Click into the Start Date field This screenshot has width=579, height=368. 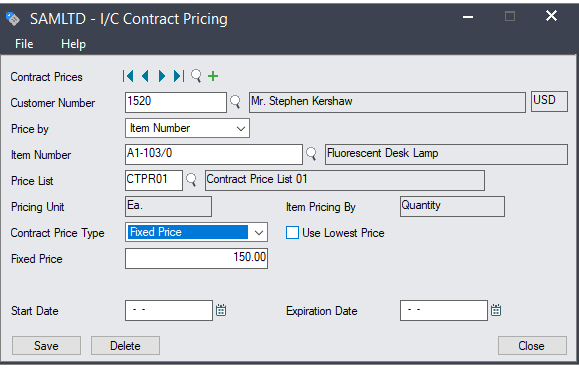169,310
